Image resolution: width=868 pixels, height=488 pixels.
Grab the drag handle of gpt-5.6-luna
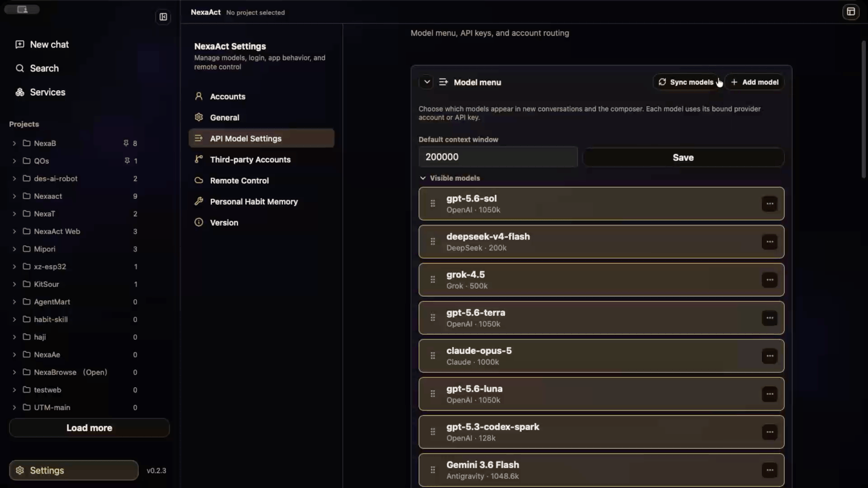click(x=433, y=394)
